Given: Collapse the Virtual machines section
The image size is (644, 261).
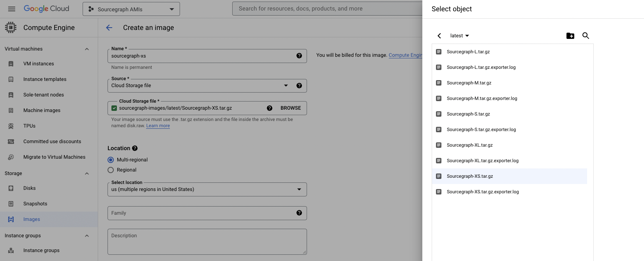Looking at the screenshot, I should pos(87,49).
